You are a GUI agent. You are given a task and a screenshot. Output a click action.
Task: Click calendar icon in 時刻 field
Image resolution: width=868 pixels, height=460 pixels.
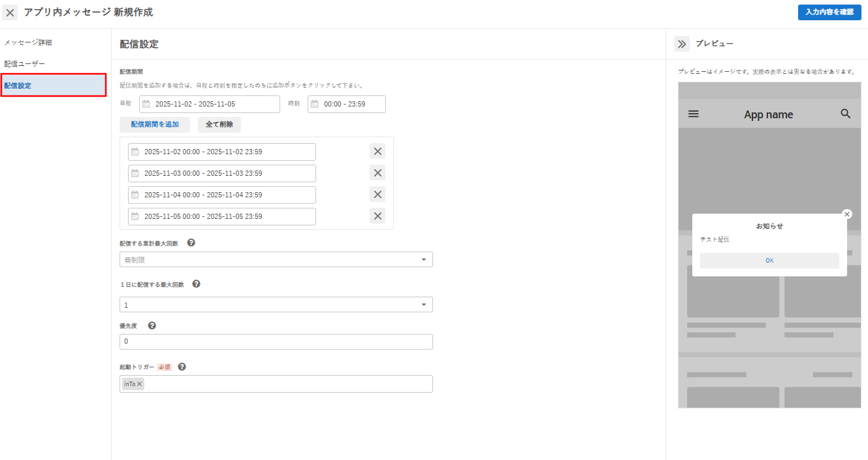[314, 104]
